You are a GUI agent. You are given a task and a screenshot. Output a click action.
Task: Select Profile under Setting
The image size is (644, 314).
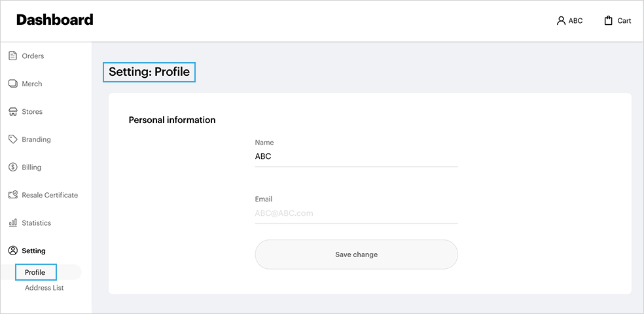35,272
